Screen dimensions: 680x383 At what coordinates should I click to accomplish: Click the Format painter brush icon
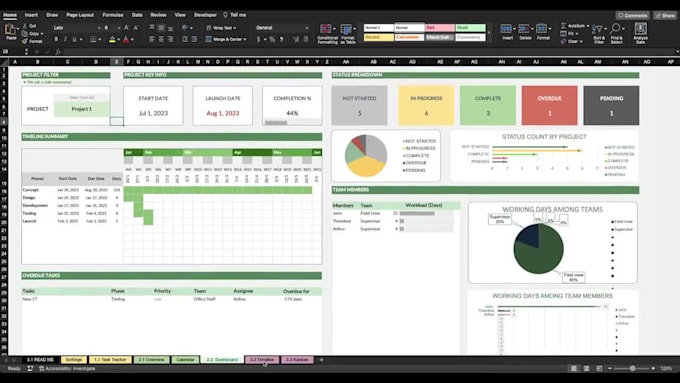[x=24, y=41]
